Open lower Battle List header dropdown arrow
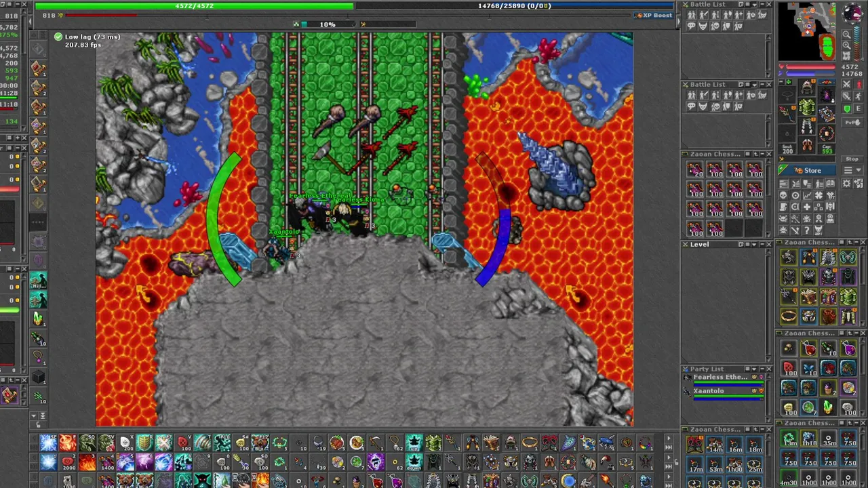This screenshot has width=868, height=488. tap(755, 85)
